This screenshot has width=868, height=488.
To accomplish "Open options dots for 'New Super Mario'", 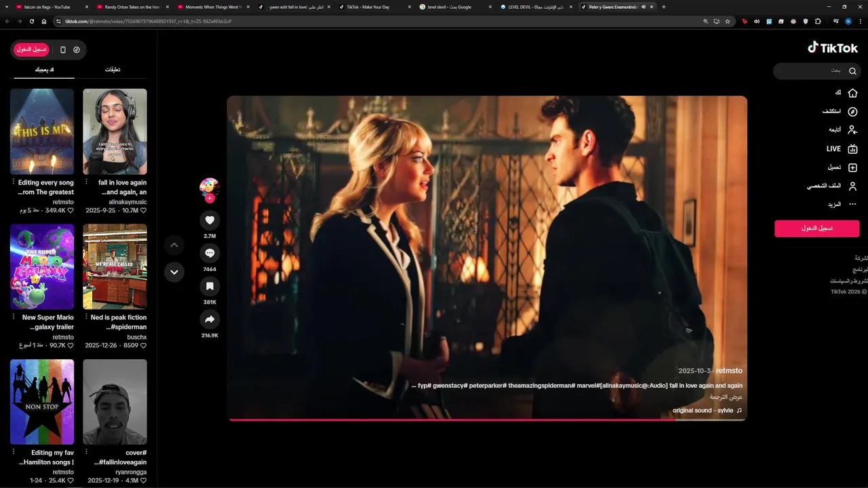I will point(13,317).
